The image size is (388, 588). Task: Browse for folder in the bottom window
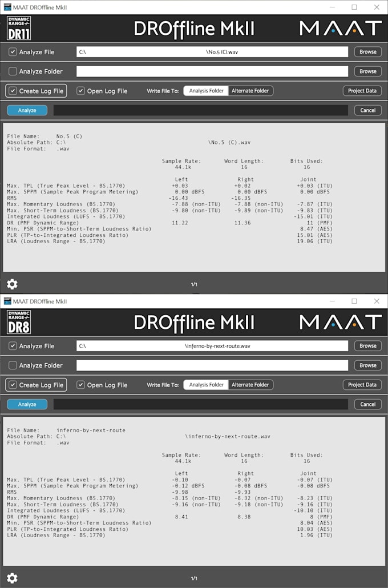coord(368,365)
